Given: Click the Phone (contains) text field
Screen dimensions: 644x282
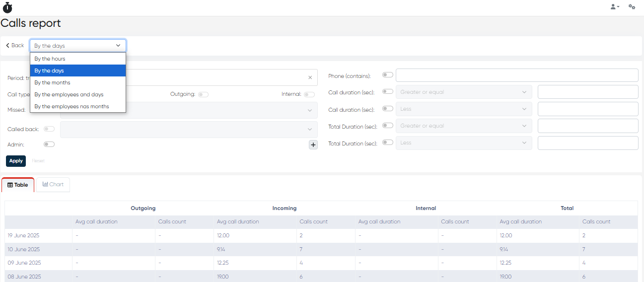Looking at the screenshot, I should (x=516, y=75).
